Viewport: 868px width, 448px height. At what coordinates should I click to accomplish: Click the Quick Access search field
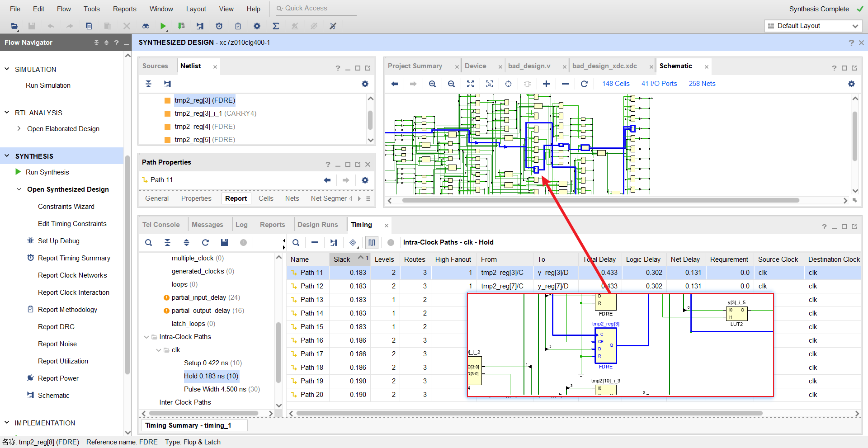[316, 9]
